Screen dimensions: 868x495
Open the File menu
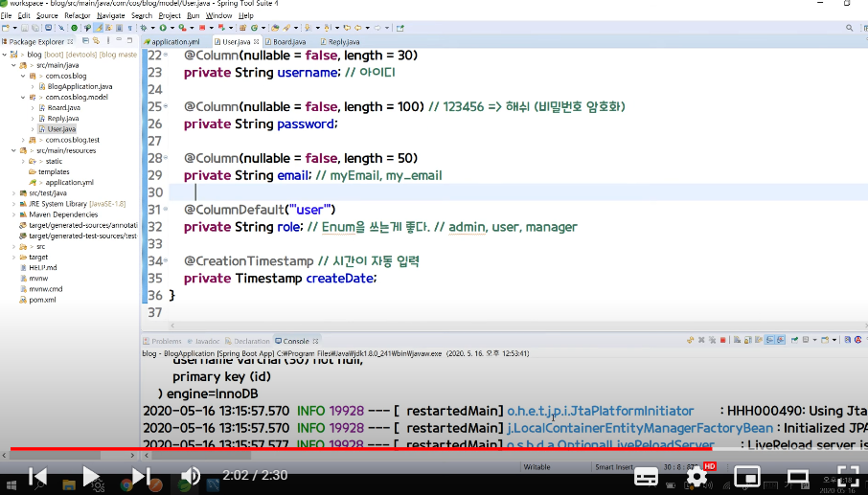[6, 15]
